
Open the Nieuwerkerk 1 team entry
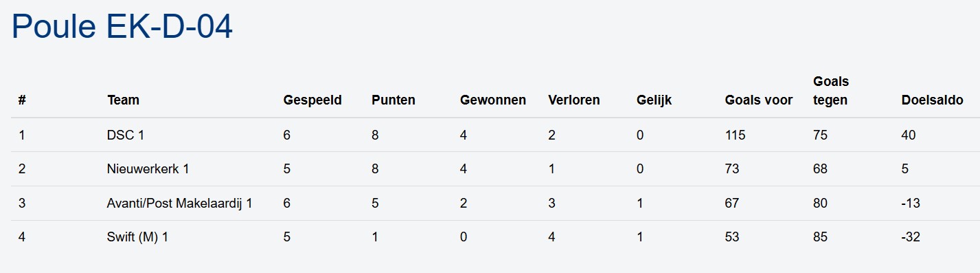pos(148,169)
